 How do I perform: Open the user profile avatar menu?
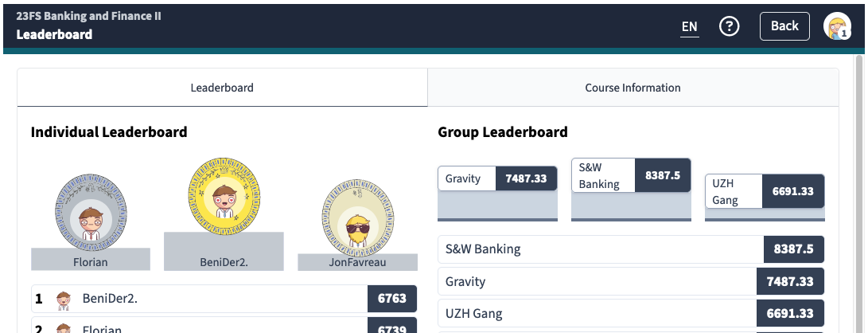pyautogui.click(x=837, y=26)
